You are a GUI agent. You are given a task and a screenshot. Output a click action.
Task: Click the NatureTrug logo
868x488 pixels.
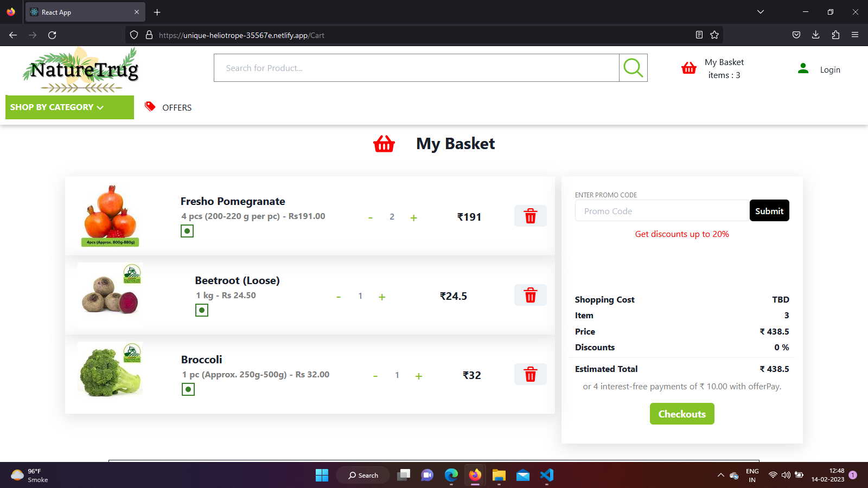coord(80,70)
